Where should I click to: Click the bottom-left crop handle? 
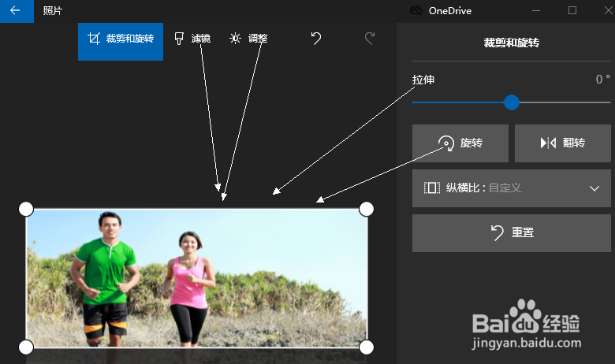[26, 347]
